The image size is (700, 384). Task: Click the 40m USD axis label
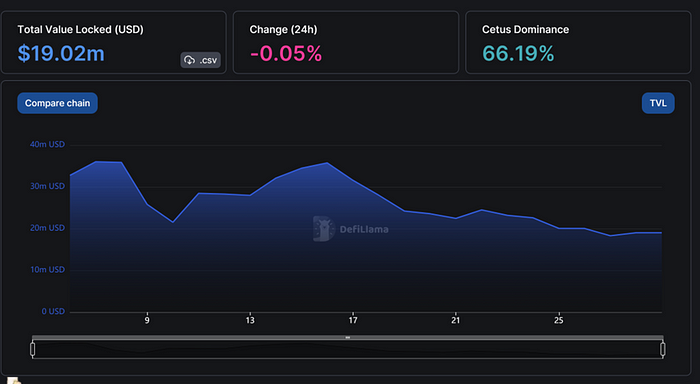47,144
